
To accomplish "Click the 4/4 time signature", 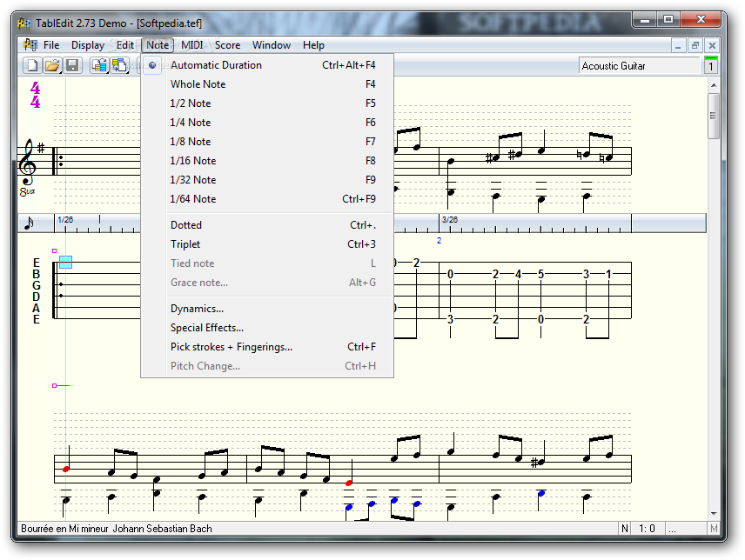I will click(x=35, y=95).
